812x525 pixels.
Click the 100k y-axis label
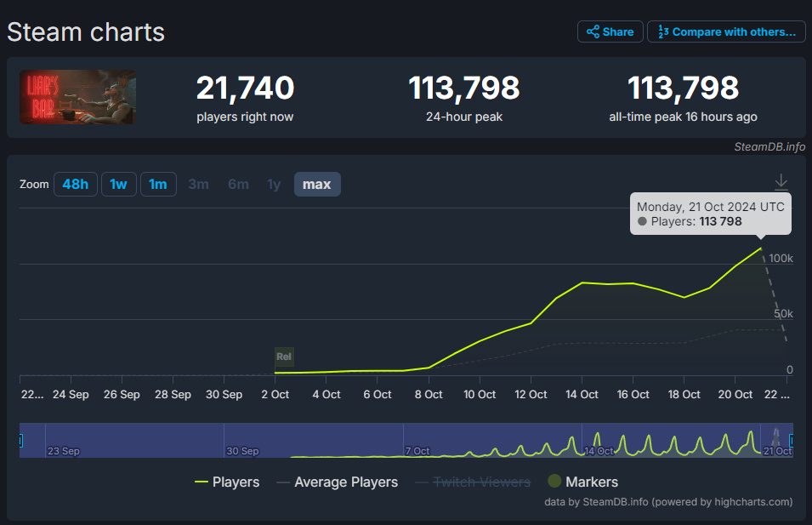click(781, 258)
